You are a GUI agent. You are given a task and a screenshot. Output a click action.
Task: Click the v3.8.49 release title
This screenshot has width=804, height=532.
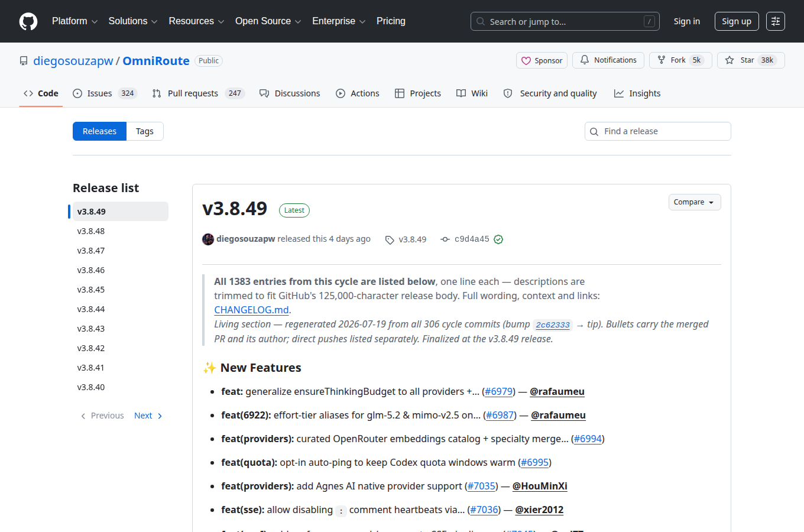(235, 209)
